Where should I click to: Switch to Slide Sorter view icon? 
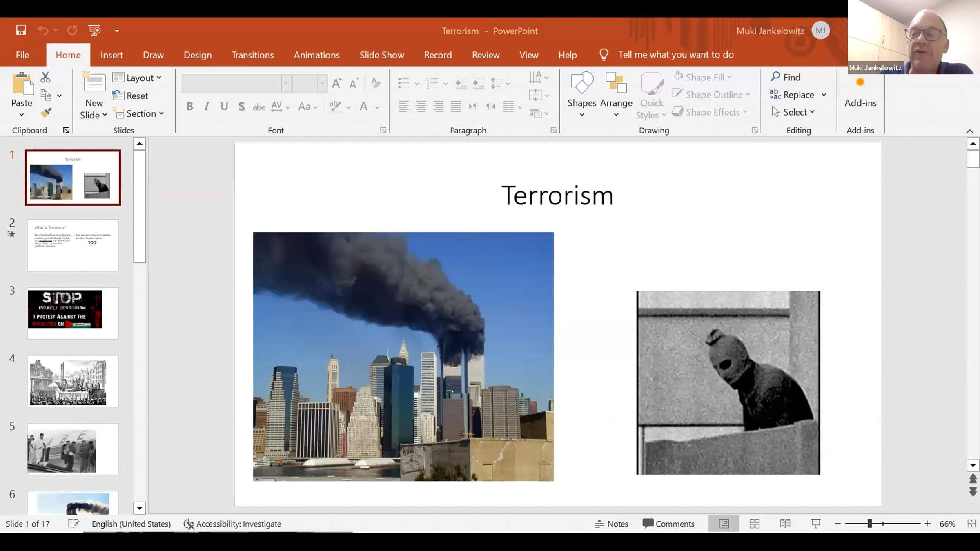pyautogui.click(x=754, y=524)
